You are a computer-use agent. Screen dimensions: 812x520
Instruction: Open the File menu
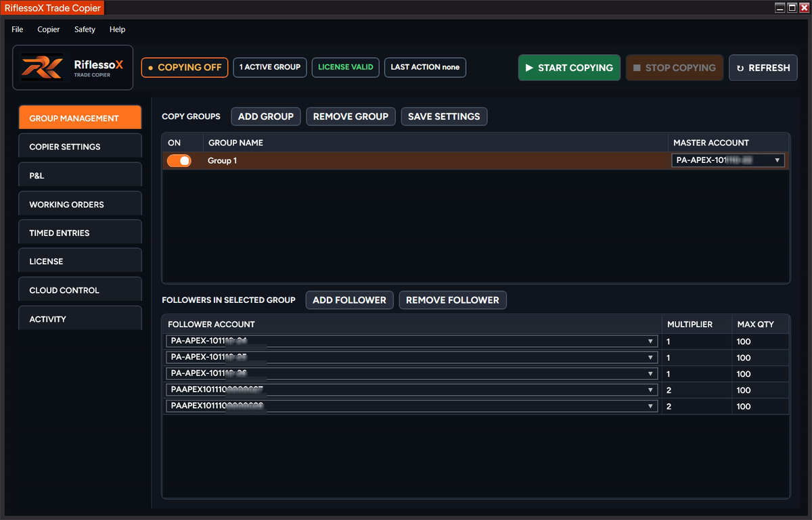point(18,30)
